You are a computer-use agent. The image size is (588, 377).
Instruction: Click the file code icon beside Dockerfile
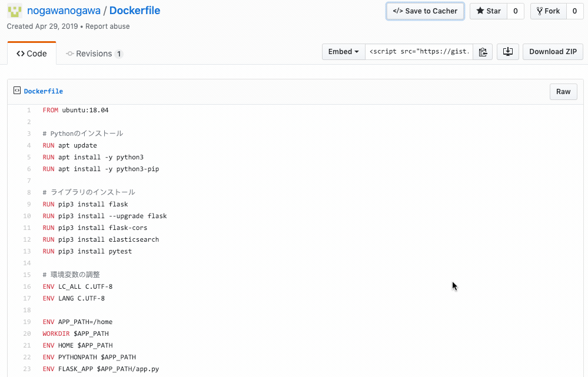click(17, 91)
